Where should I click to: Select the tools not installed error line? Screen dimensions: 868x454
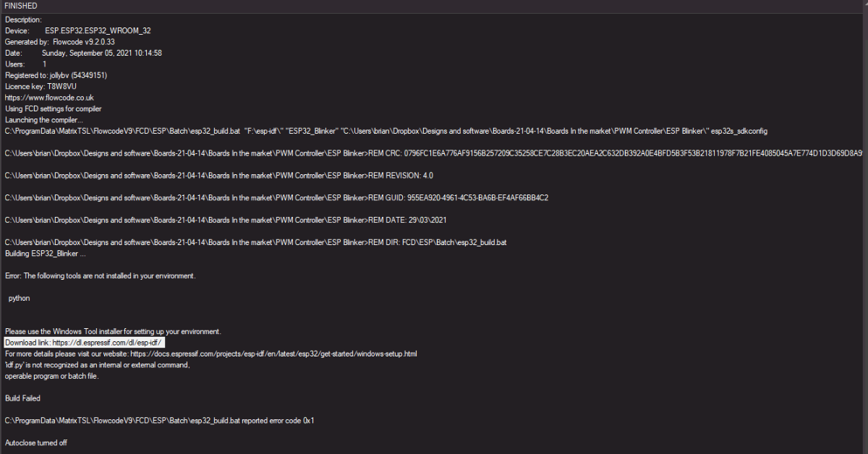[100, 276]
